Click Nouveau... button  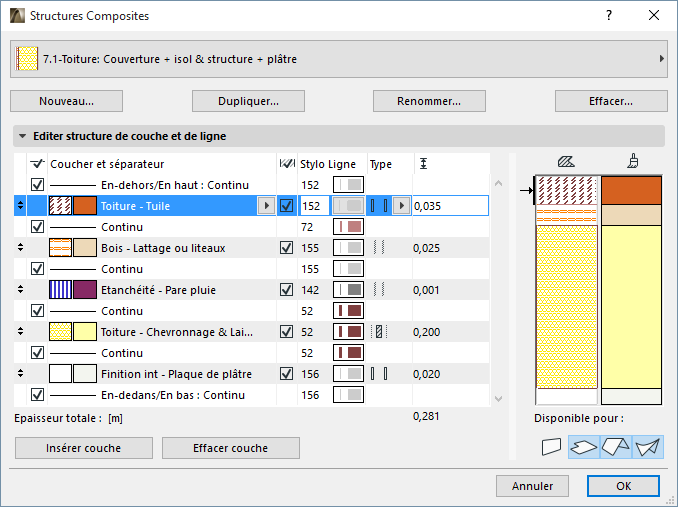[67, 101]
